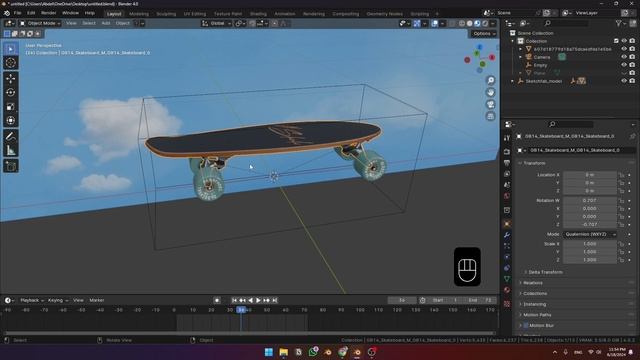Disable render for the Plane object
This screenshot has width=640, height=360.
coord(632,73)
